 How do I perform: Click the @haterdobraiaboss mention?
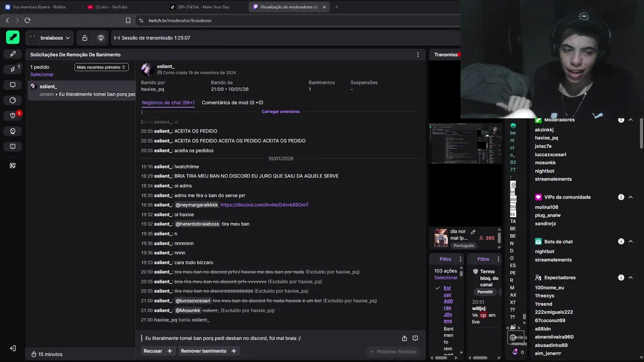coord(197,224)
